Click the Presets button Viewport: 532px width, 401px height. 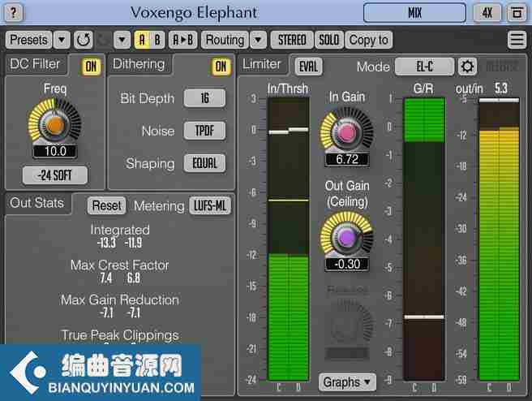29,40
